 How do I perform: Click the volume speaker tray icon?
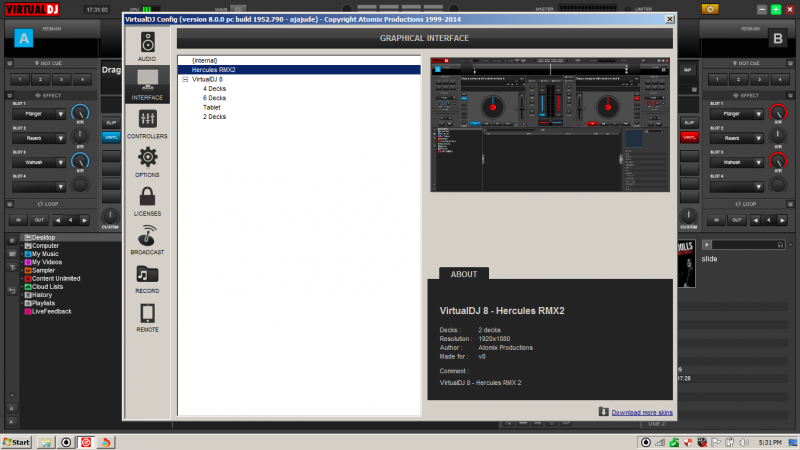pos(744,442)
